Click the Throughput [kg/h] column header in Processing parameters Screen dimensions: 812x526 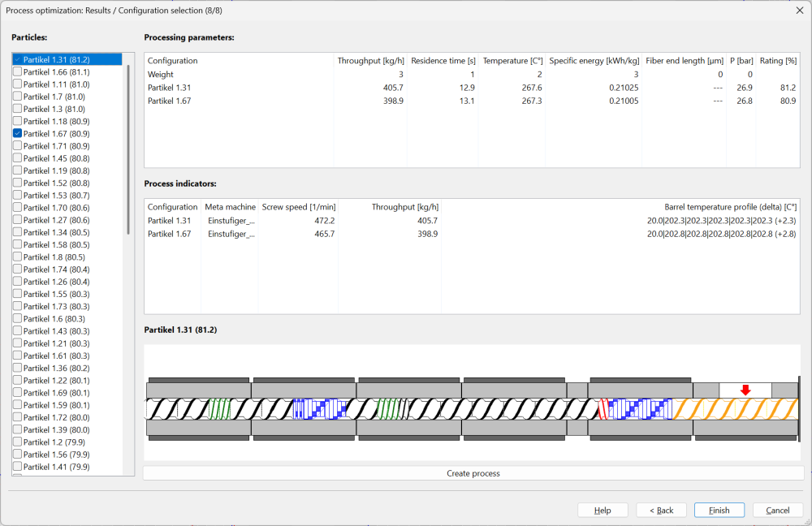click(370, 61)
